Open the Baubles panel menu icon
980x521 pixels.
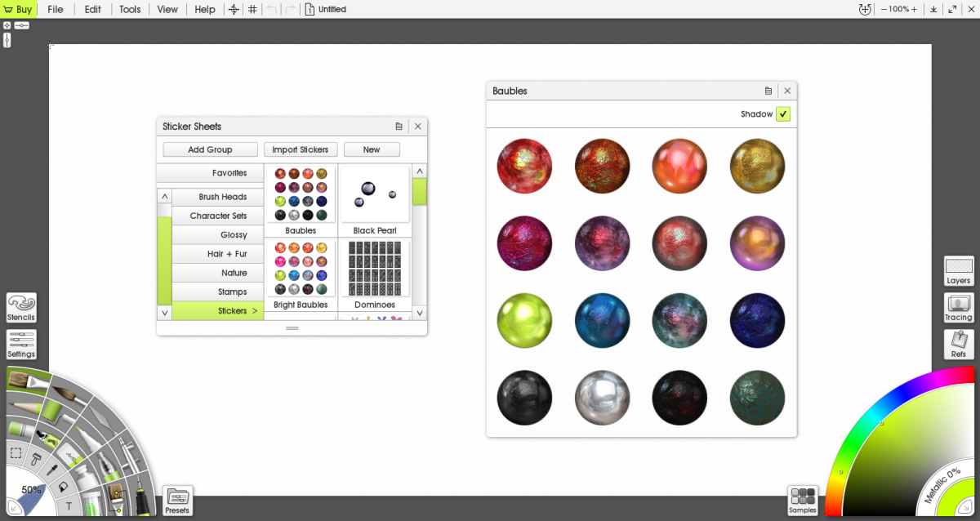click(768, 91)
